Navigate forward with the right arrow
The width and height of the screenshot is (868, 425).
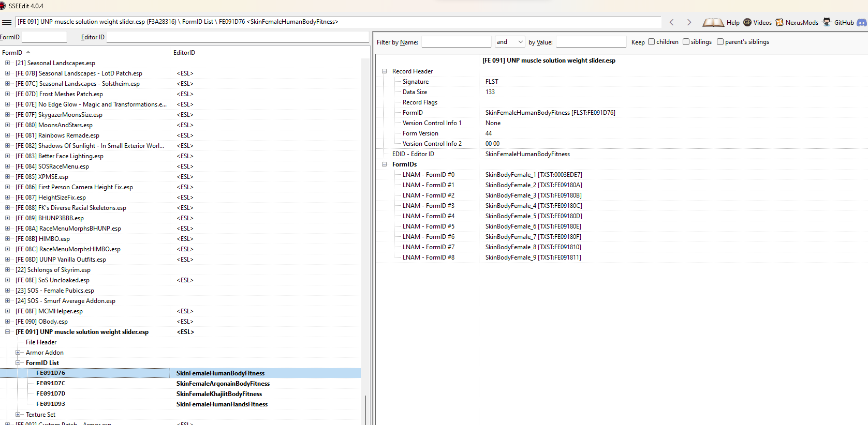click(689, 22)
